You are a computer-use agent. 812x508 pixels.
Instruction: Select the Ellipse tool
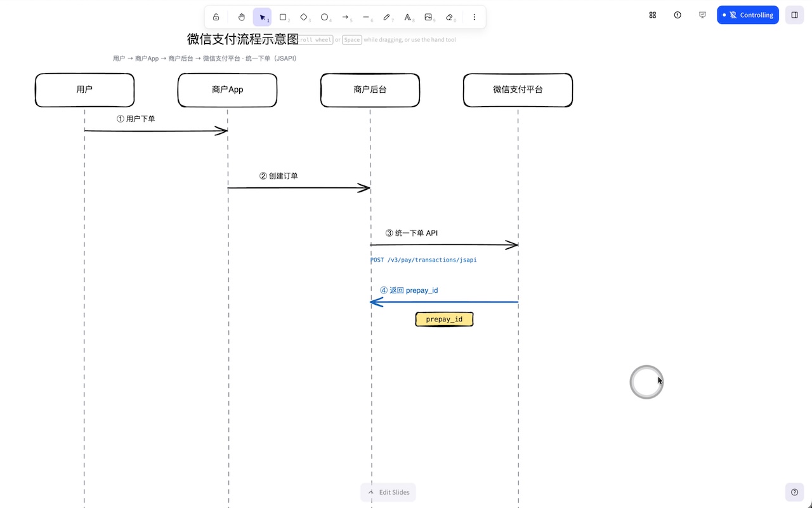(x=325, y=17)
